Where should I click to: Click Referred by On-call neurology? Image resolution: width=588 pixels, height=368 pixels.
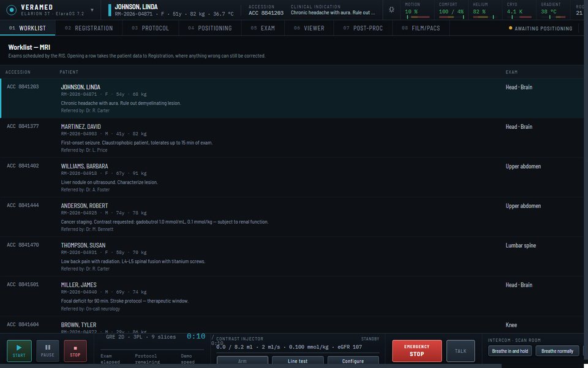tap(91, 309)
